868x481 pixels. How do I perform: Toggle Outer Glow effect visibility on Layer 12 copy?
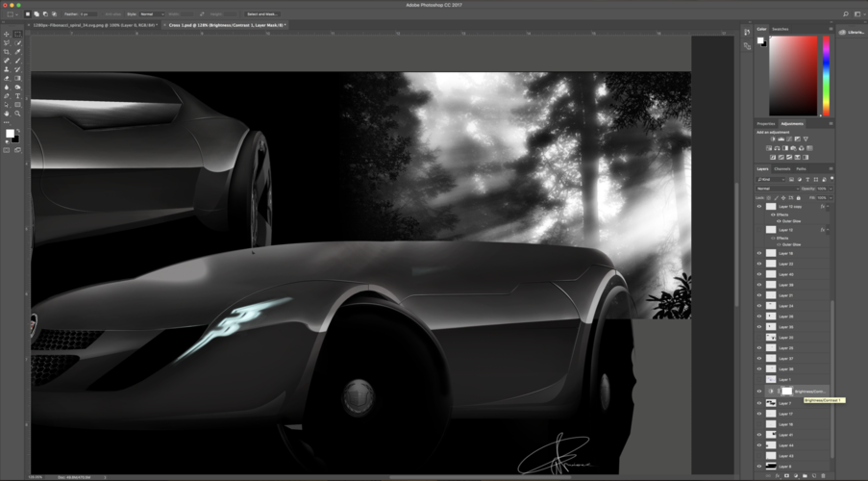779,221
